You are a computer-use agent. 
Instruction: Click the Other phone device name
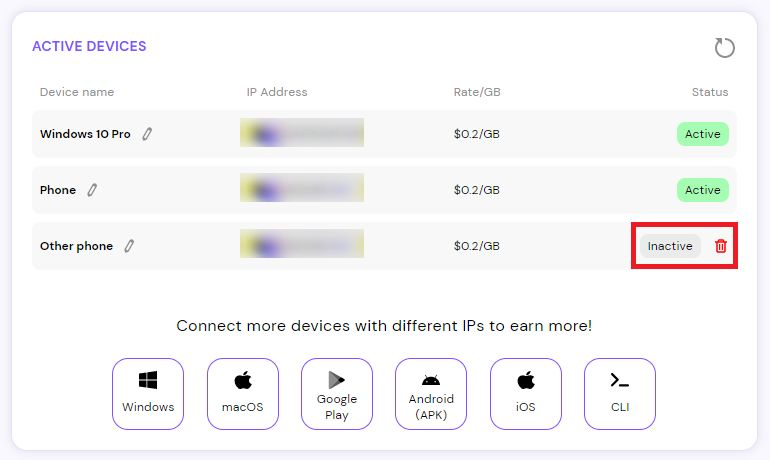click(x=76, y=246)
